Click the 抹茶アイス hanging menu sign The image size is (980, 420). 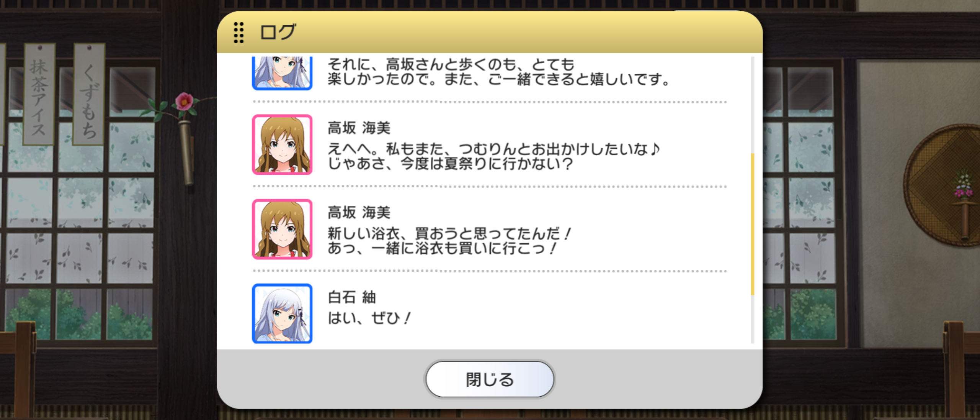(39, 94)
